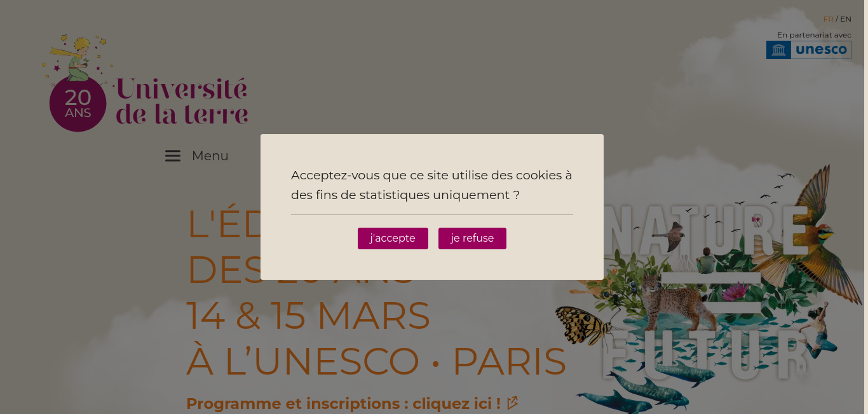Screen dimensions: 868x414
Task: Click the À L'UNESCO · PARIS headline
Action: click(x=376, y=361)
